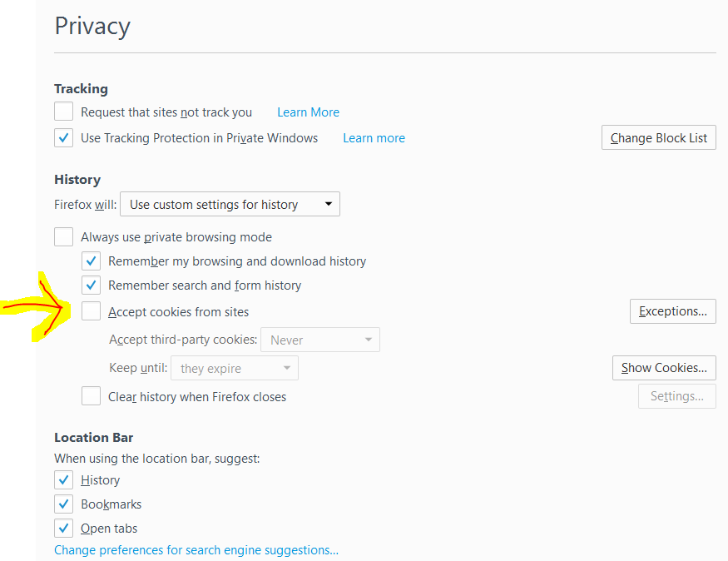Uncheck Remember my browsing and download history
The height and width of the screenshot is (561, 728).
(91, 261)
